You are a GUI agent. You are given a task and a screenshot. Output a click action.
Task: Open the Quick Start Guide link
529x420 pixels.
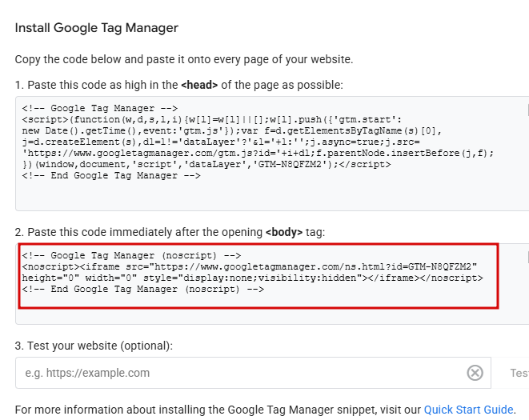tap(468, 410)
